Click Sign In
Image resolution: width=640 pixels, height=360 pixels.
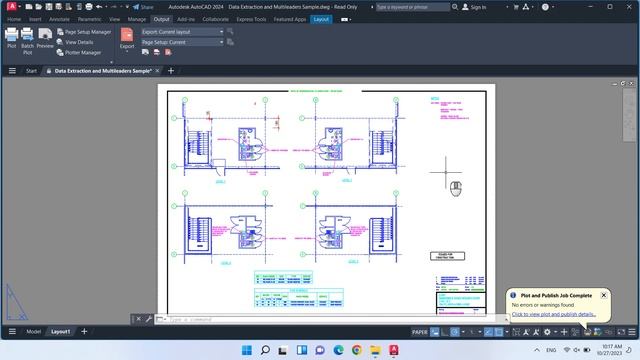coord(474,7)
